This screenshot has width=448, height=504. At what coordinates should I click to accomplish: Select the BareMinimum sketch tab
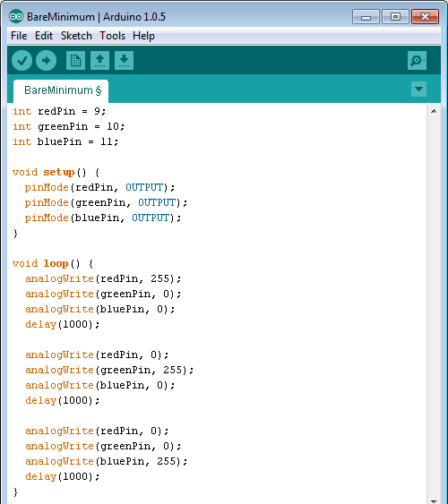coord(61,91)
